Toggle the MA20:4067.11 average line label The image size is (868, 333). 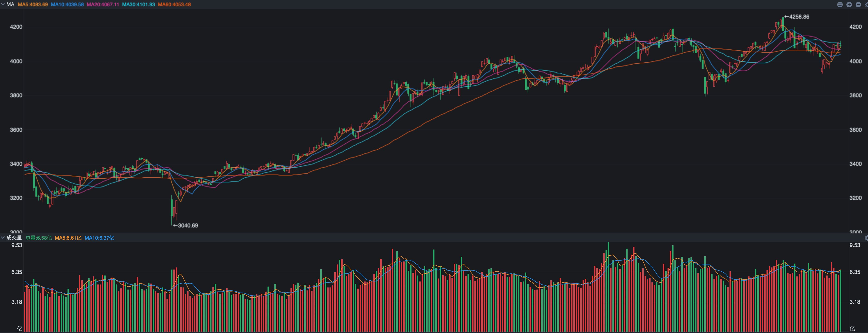click(x=103, y=4)
